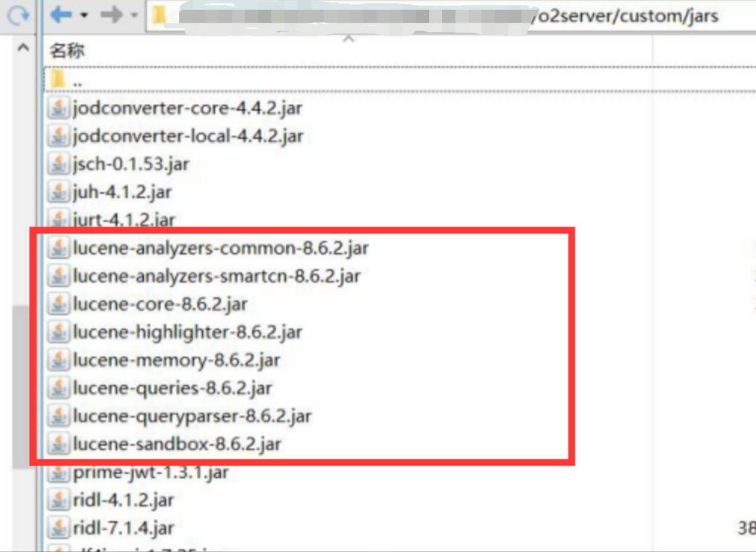Viewport: 756px width, 552px height.
Task: Click the refresh icon in the toolbar
Action: 18,15
